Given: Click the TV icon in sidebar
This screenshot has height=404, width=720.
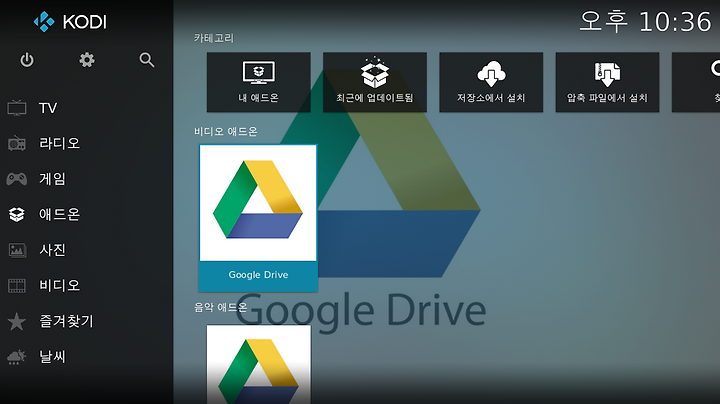Looking at the screenshot, I should coord(17,108).
